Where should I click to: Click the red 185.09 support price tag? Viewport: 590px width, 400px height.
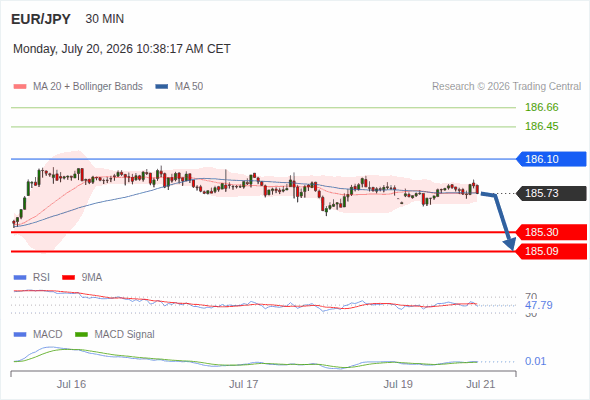point(552,251)
